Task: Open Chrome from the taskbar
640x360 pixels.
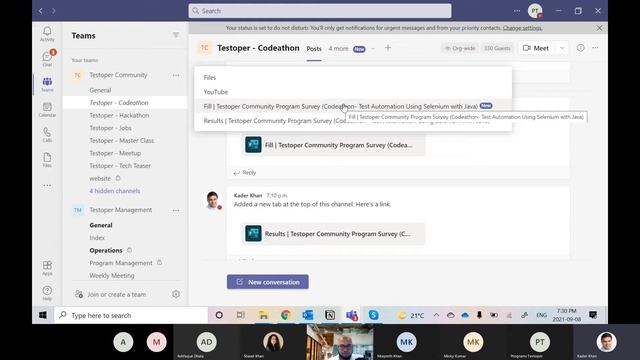Action: coord(286,315)
